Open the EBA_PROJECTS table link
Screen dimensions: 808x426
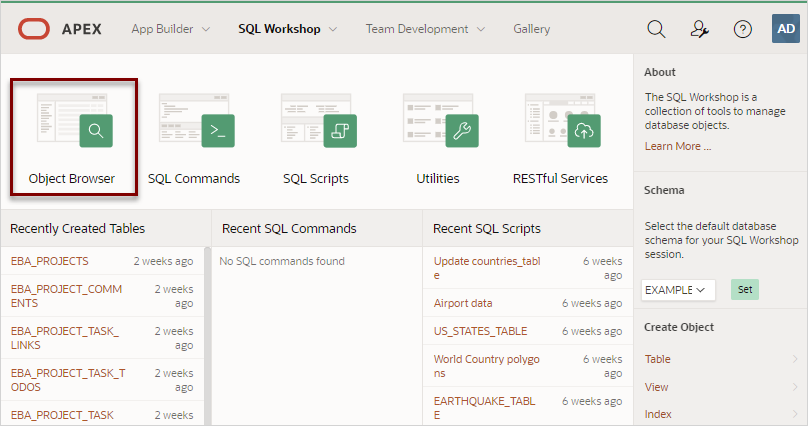pyautogui.click(x=49, y=261)
